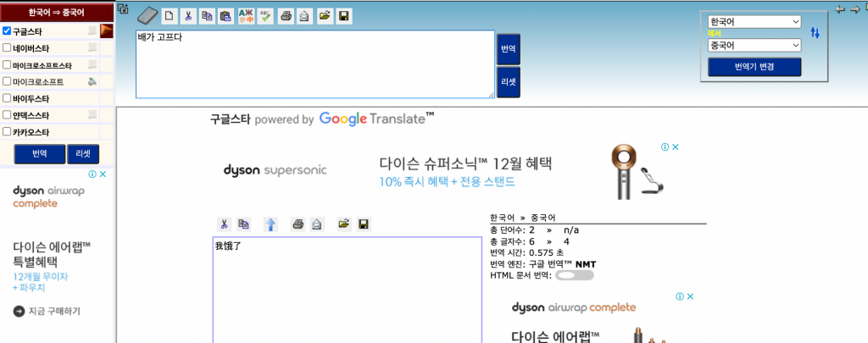Screen dimensions: 868x343
Task: Click the forward arrow at the top right
Action: point(856,9)
